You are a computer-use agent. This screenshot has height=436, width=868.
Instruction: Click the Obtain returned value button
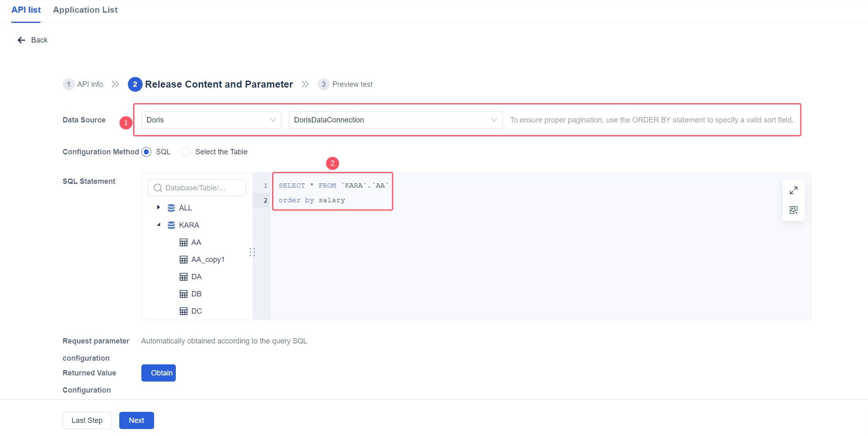tap(158, 373)
